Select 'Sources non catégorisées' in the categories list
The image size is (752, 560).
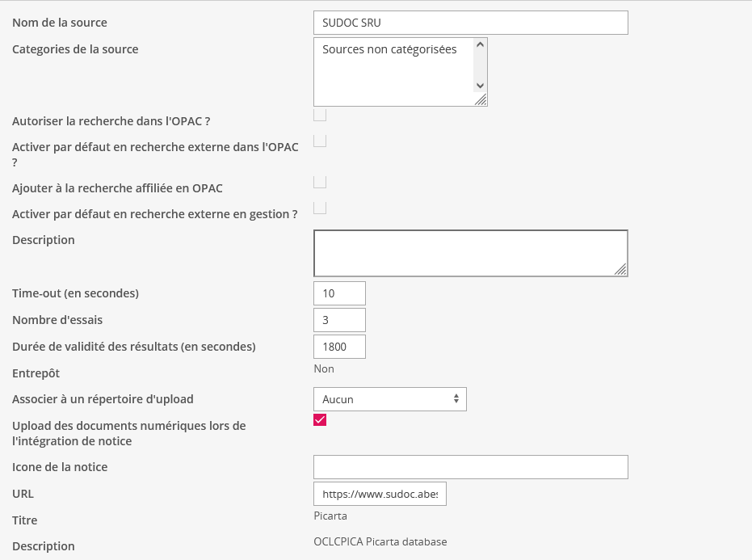[389, 50]
